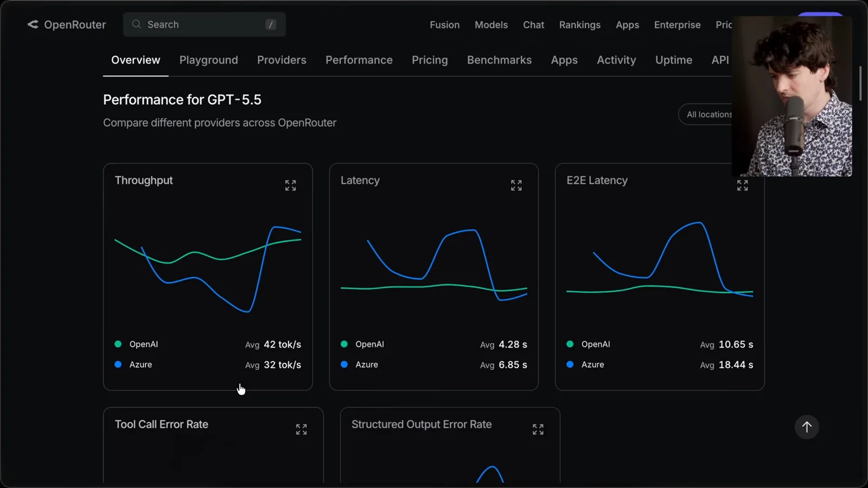Open the Apps tab below the header
The width and height of the screenshot is (868, 488).
click(564, 60)
